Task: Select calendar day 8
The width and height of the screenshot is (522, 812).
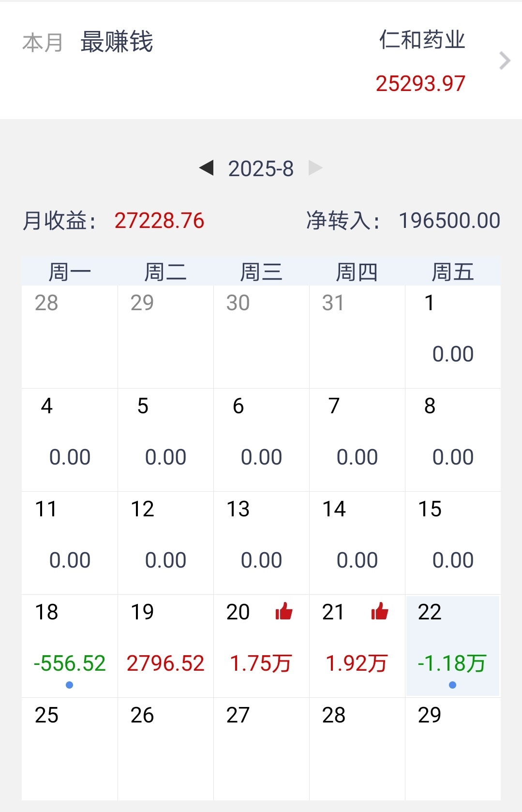Action: coord(453,440)
